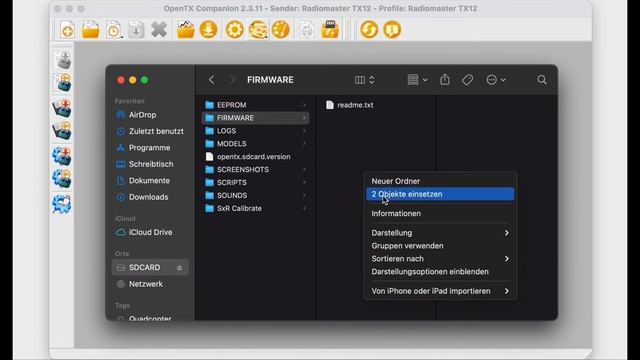The height and width of the screenshot is (360, 640).
Task: Click the orange round Download arrow icon
Action: pyautogui.click(x=209, y=30)
